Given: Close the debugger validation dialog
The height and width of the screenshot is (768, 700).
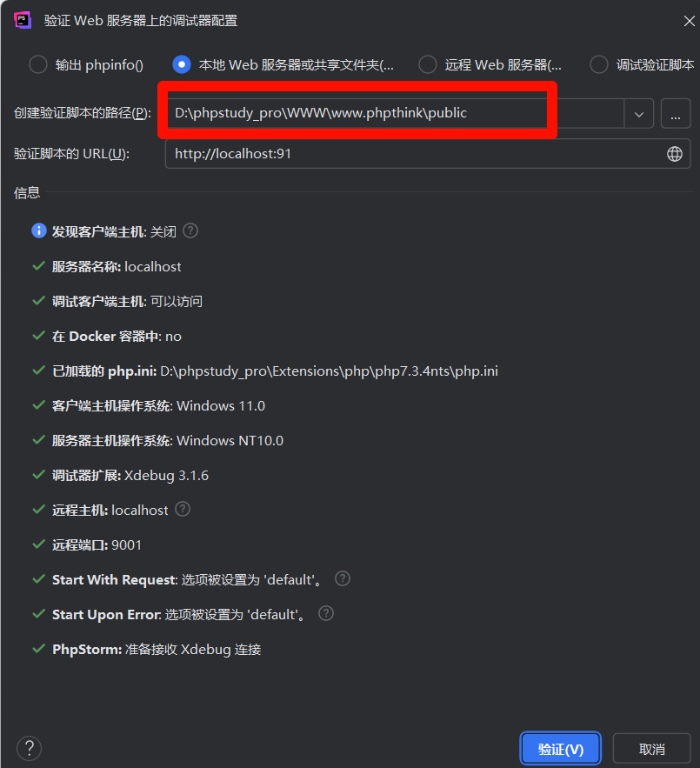Looking at the screenshot, I should [x=689, y=21].
